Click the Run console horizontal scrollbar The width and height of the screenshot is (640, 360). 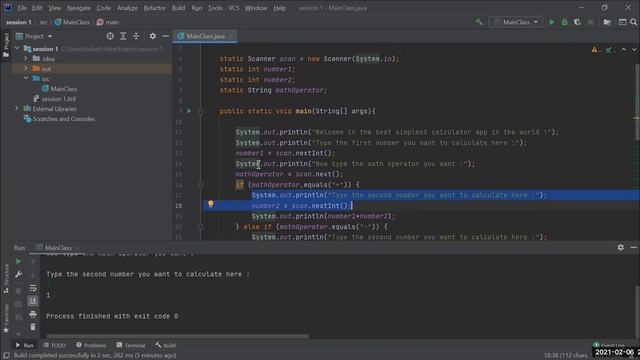point(177,336)
